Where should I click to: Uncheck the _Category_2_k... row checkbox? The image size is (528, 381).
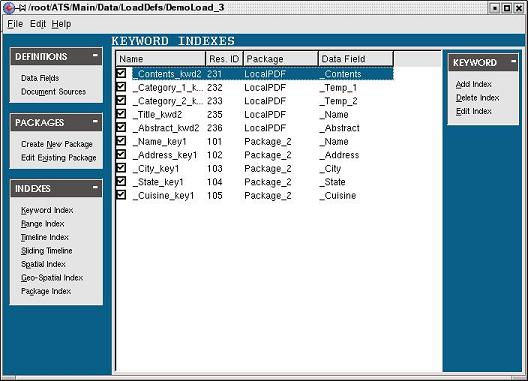[121, 100]
